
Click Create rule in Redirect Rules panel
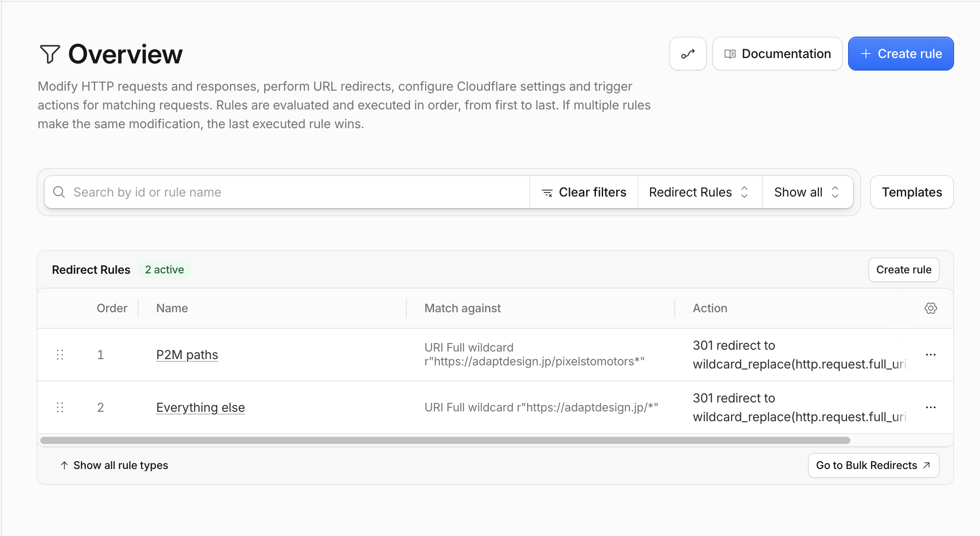click(904, 270)
